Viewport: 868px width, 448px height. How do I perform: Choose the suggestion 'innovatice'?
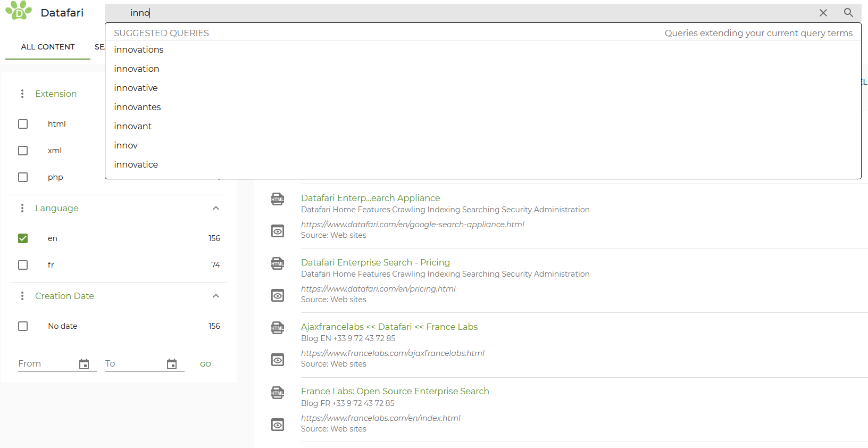[x=483, y=164]
